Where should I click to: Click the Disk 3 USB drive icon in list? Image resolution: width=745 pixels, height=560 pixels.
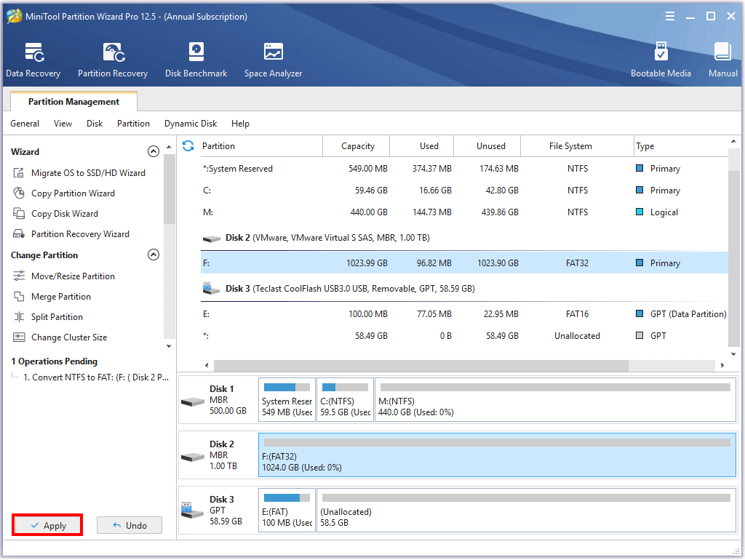pos(211,288)
